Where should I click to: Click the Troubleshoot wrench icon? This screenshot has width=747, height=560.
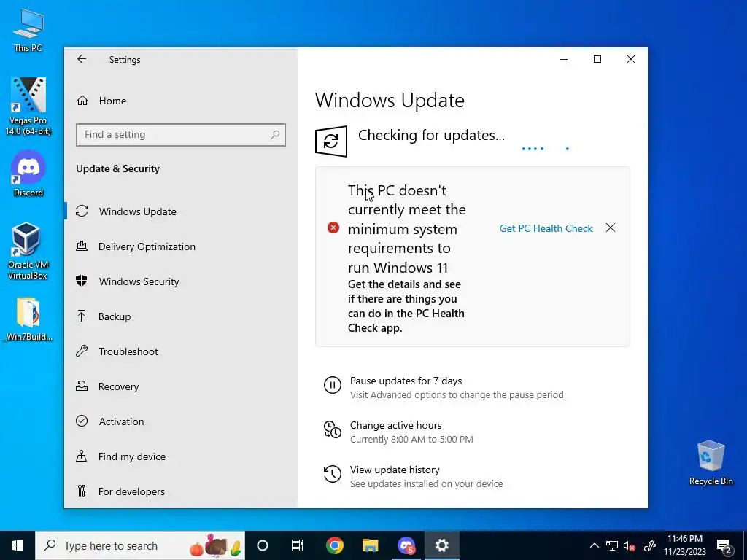[x=82, y=351]
